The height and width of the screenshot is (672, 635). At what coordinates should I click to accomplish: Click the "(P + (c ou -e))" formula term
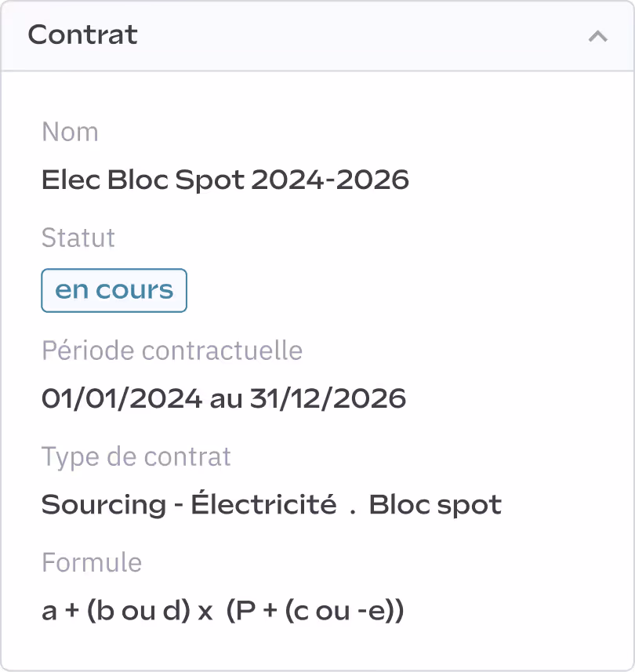point(314,612)
